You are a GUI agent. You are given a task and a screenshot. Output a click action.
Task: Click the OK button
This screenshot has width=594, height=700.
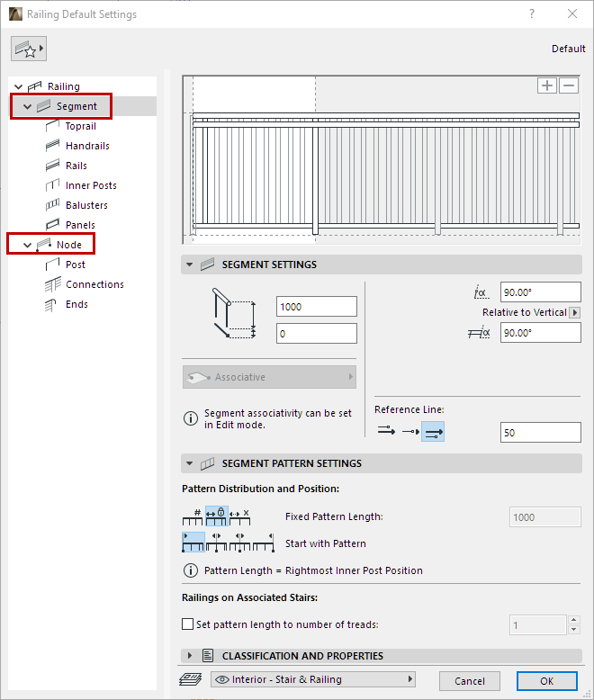(547, 681)
